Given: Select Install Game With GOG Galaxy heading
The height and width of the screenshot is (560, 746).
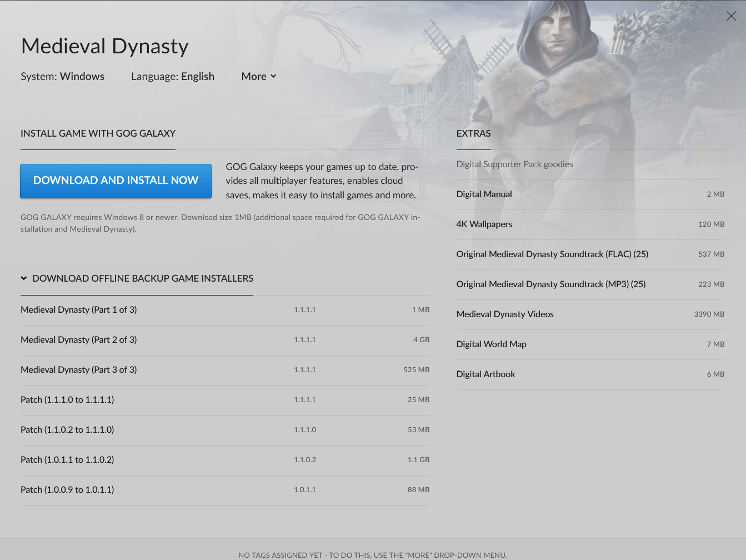Looking at the screenshot, I should [98, 133].
